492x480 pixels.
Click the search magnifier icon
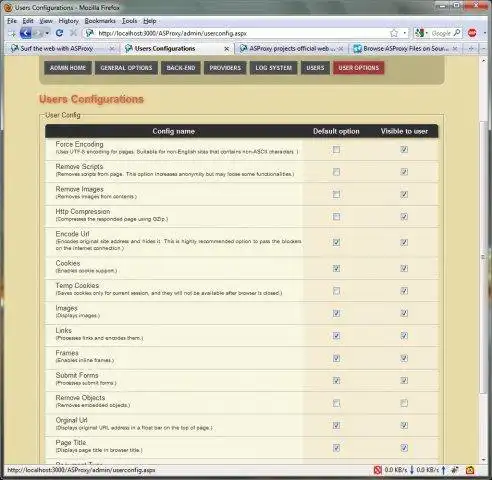tap(457, 33)
